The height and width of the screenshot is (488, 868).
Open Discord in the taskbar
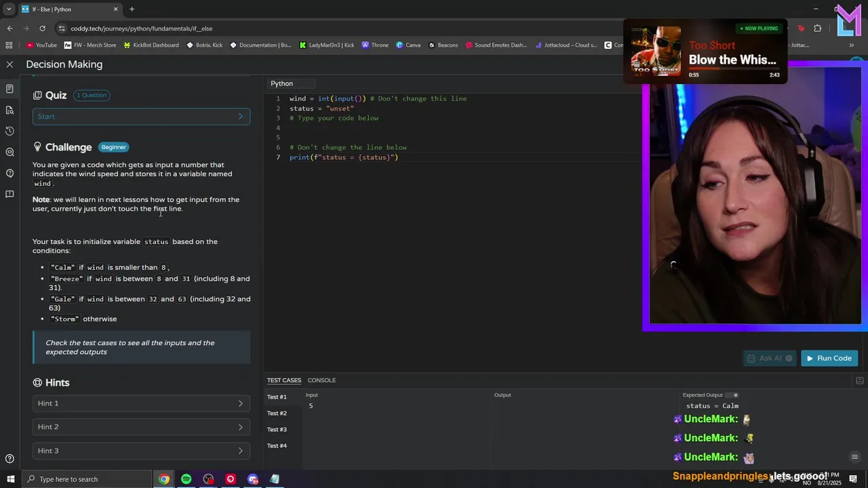252,479
